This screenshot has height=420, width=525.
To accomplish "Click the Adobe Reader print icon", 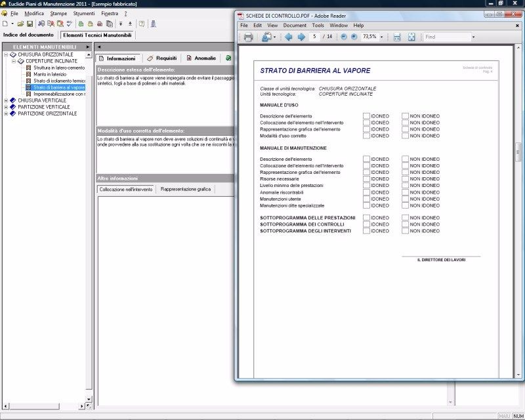I will 248,37.
